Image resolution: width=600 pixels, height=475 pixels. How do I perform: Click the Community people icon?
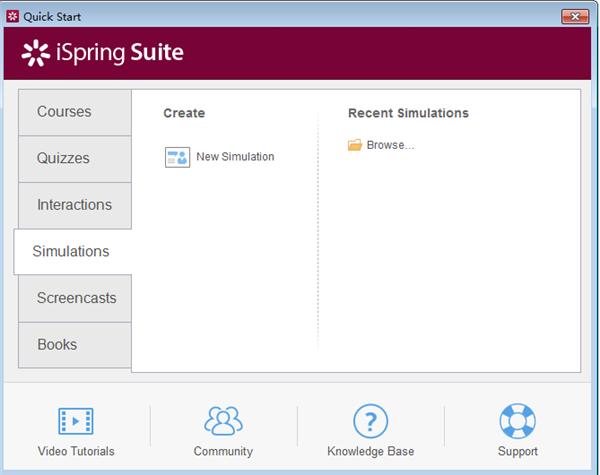tap(223, 421)
